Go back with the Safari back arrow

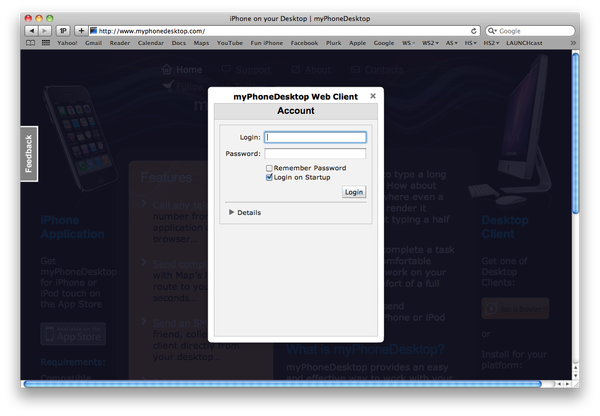[x=31, y=31]
